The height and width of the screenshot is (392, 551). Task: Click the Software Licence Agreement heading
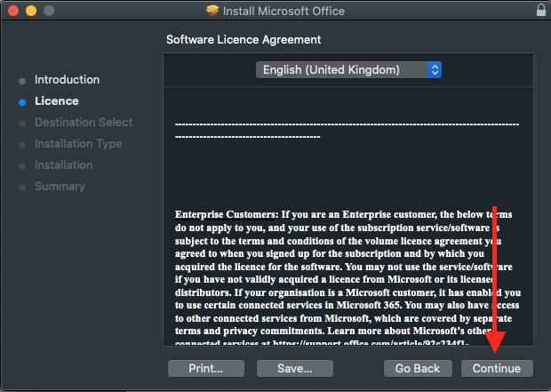click(244, 40)
